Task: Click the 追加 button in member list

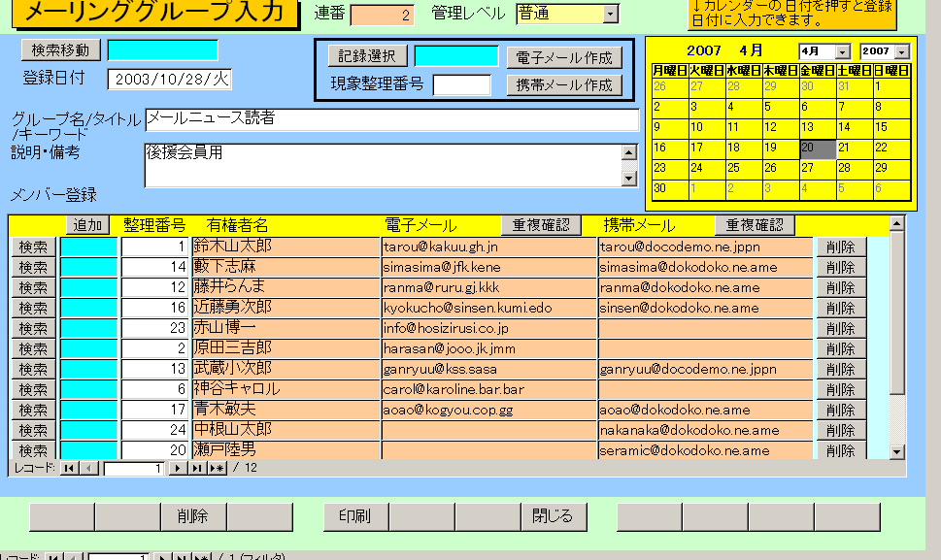Action: click(87, 225)
